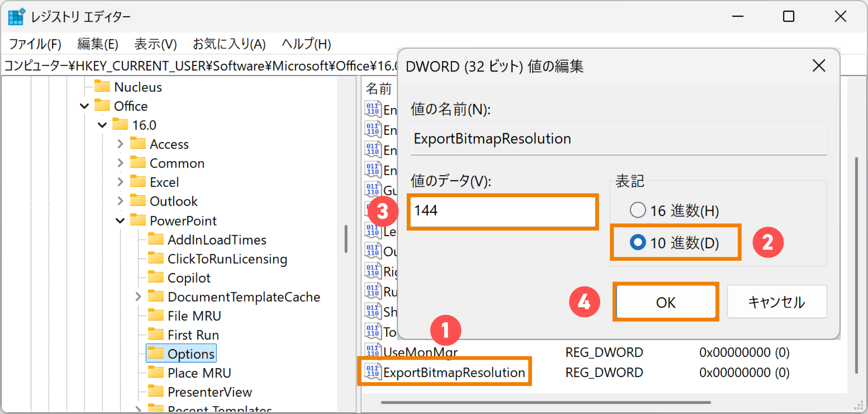This screenshot has height=414, width=868.
Task: Click the ExportBitmapResolution value icon
Action: pos(372,372)
